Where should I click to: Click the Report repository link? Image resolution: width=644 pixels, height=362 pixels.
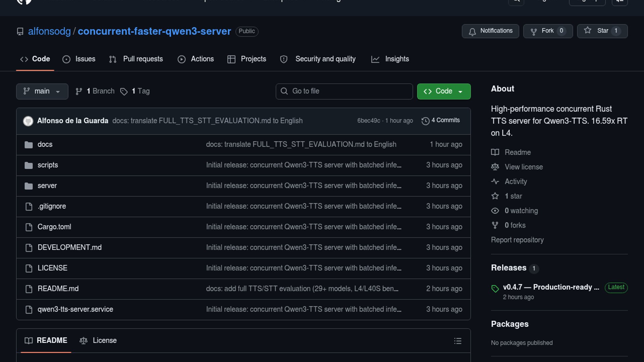(517, 240)
